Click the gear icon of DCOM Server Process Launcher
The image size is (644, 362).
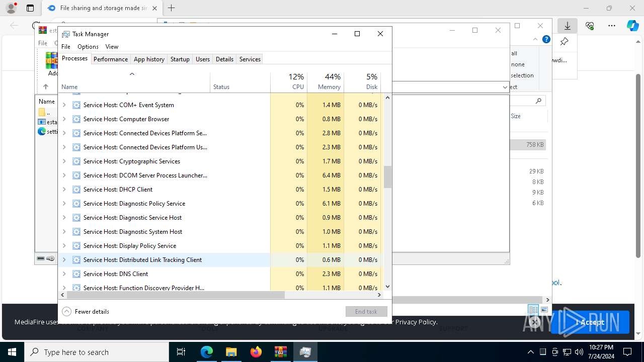[76, 175]
